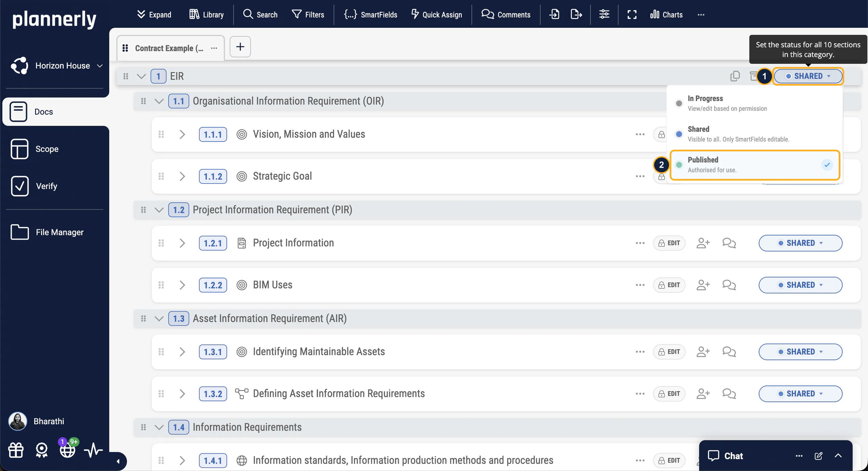The image size is (868, 471).
Task: Open comments for BIM Uses section
Action: click(x=729, y=285)
